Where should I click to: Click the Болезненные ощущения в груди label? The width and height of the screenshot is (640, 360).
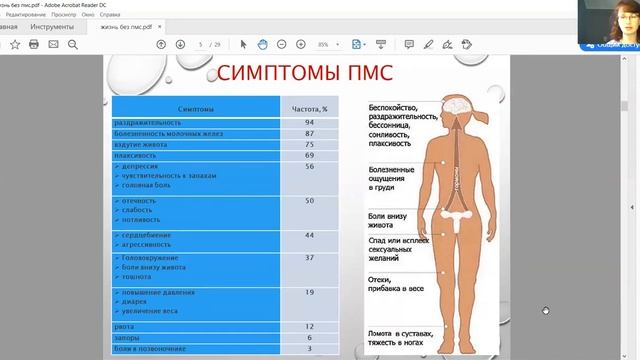[391, 179]
